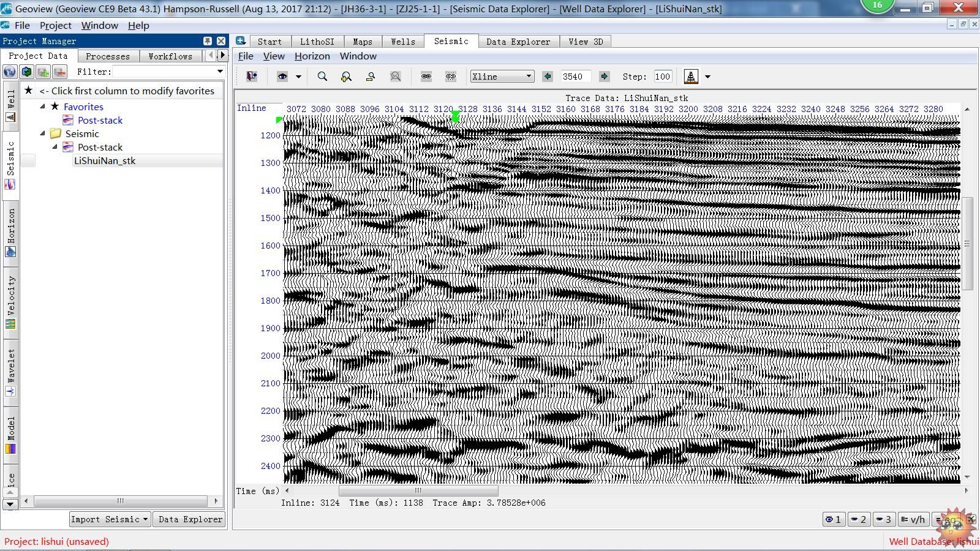
Task: Select the Seismic vertical side tab
Action: [10, 165]
